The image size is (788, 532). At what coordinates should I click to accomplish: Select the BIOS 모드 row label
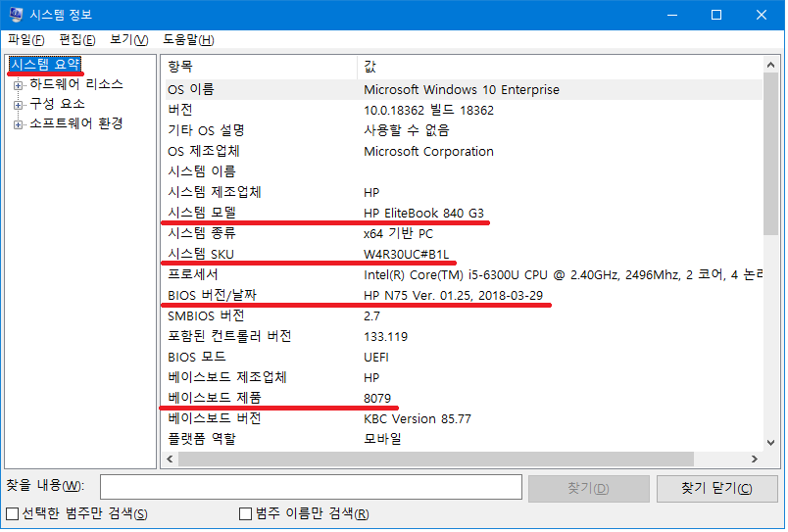tap(196, 358)
